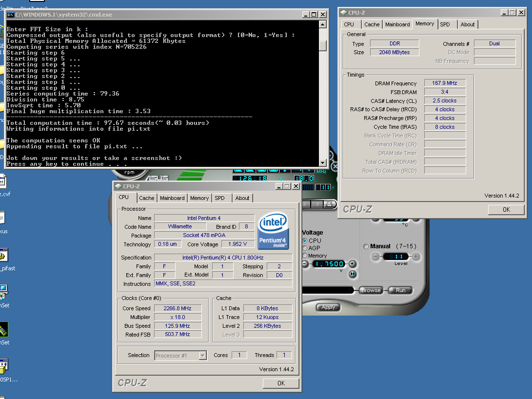Open About tab in front CPU-Z window

click(x=242, y=198)
